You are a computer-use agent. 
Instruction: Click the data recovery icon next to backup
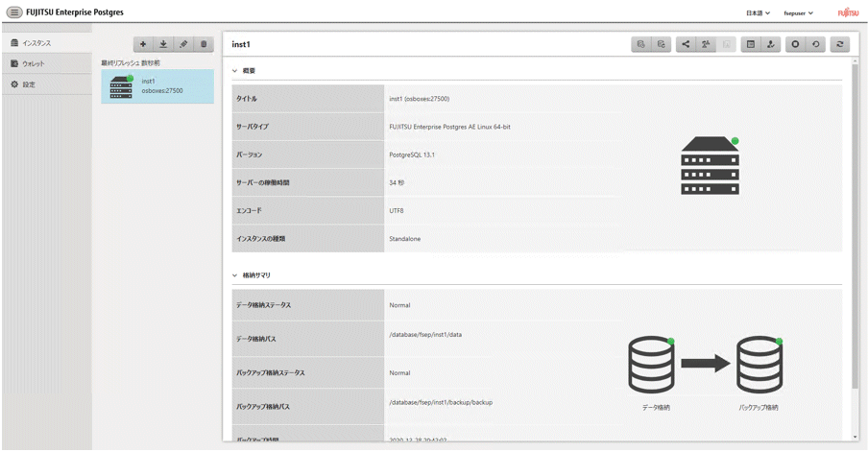click(662, 44)
